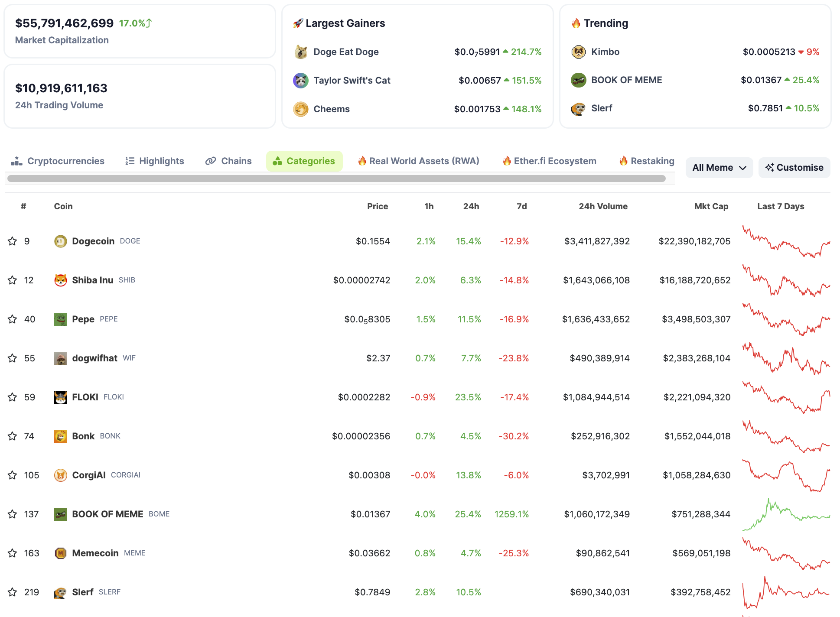Open the Restaking category tab
The height and width of the screenshot is (617, 840).
point(647,161)
